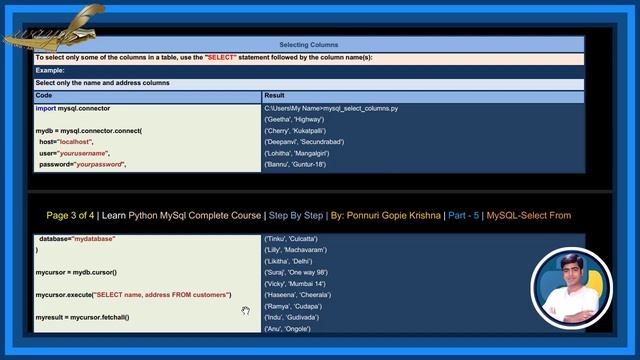The image size is (640, 360).
Task: Click the ('Geetha', 'Highway') result row
Action: 294,120
